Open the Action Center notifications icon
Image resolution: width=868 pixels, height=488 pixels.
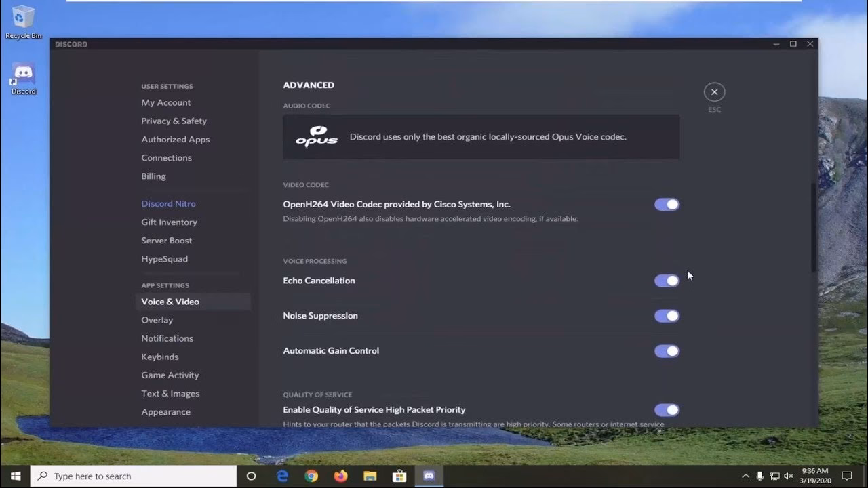pos(847,476)
